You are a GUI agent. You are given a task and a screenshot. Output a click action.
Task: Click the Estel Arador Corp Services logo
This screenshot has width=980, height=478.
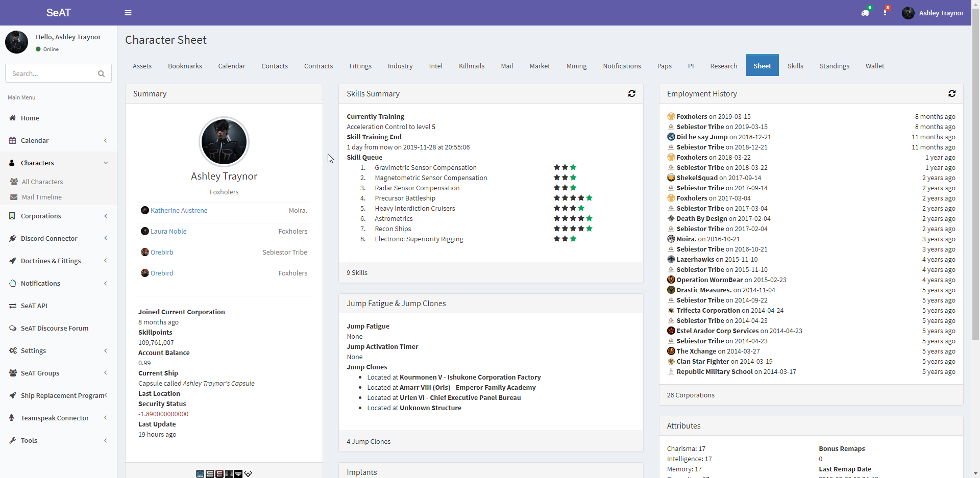671,331
